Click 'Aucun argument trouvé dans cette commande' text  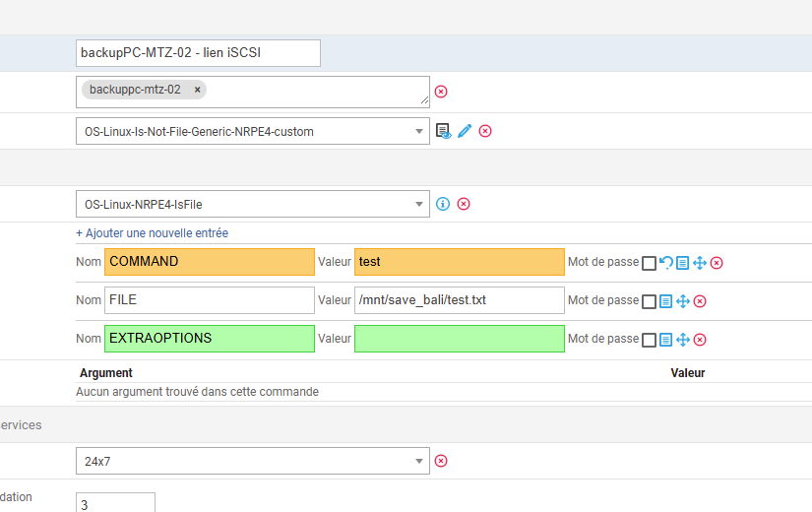197,392
